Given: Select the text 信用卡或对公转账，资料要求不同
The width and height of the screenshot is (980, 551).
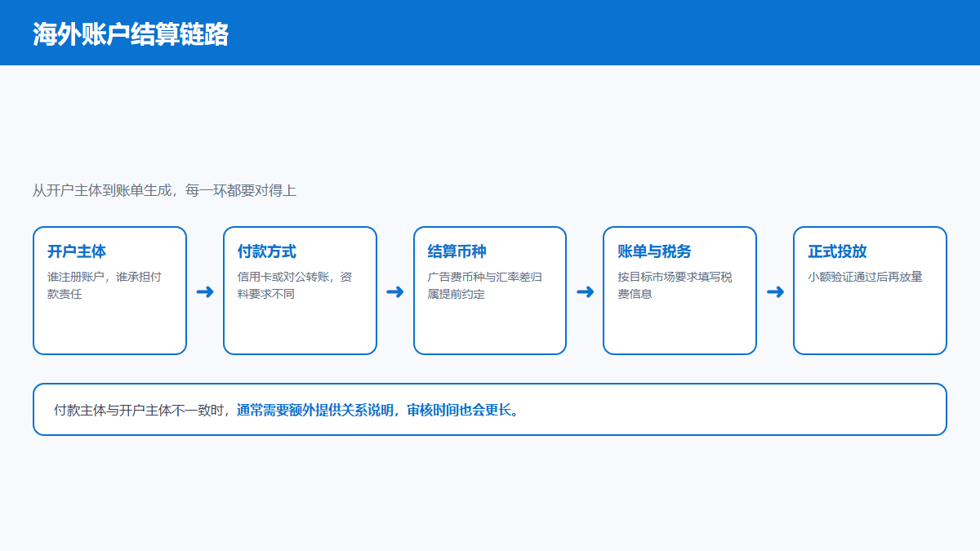Looking at the screenshot, I should [x=295, y=285].
